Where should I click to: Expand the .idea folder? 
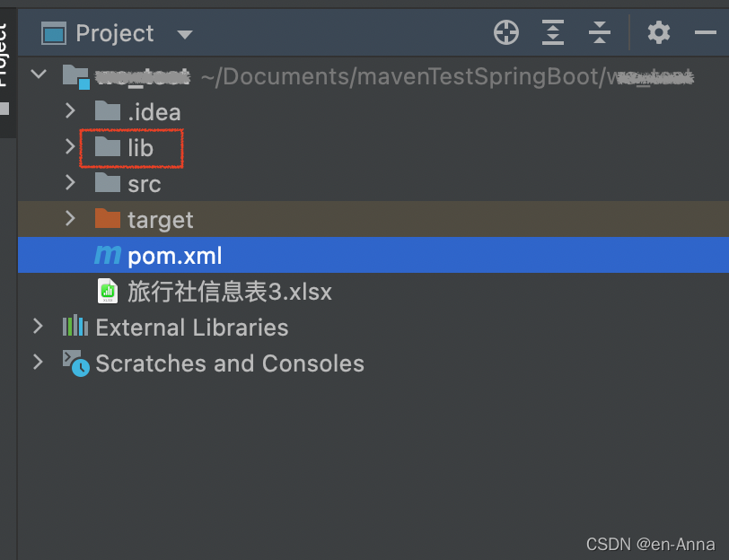click(x=70, y=110)
